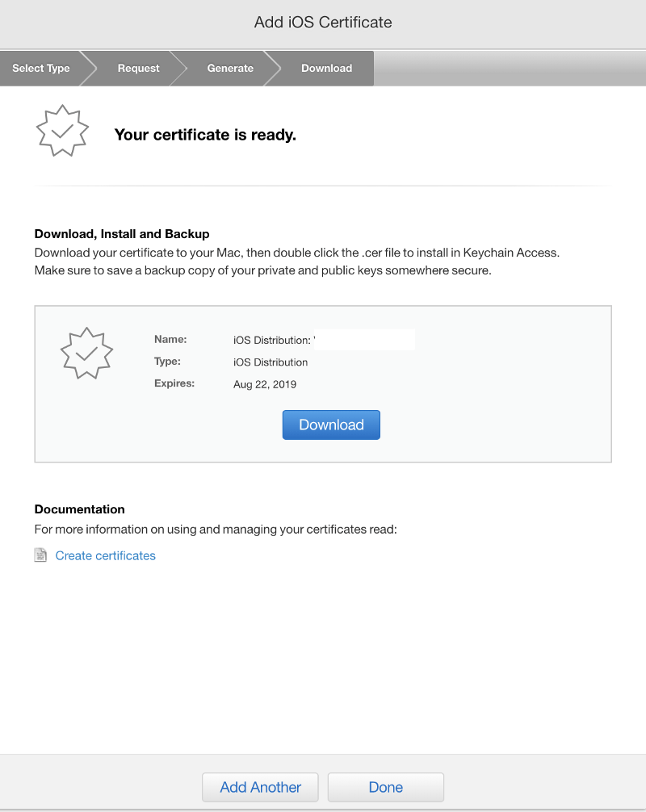This screenshot has height=812, width=646.
Task: Click the Add Another button
Action: 260,787
